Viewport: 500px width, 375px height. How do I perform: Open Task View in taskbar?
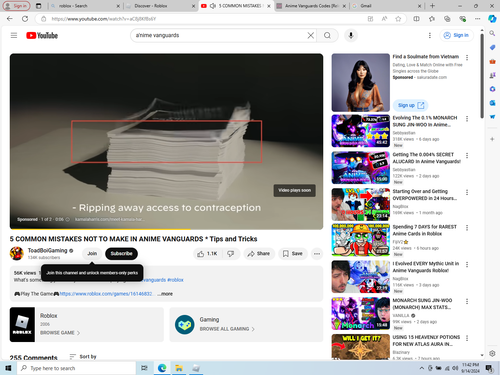(x=144, y=368)
